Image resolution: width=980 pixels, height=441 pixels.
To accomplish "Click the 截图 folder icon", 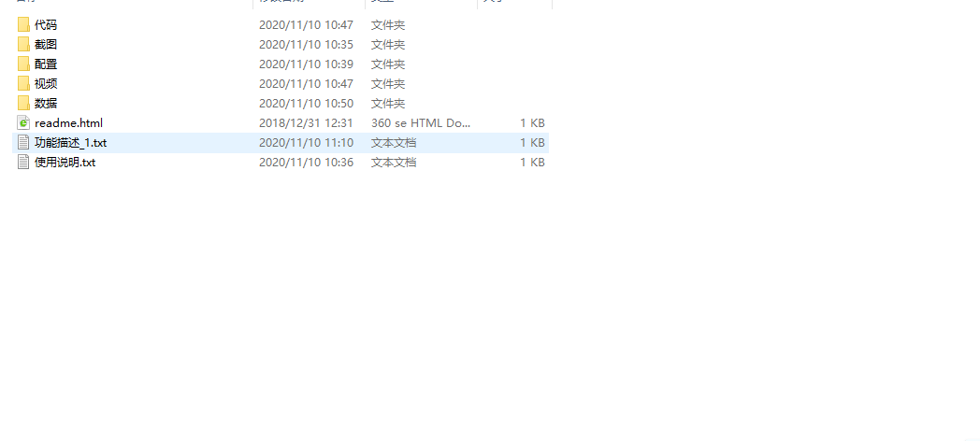I will [23, 44].
